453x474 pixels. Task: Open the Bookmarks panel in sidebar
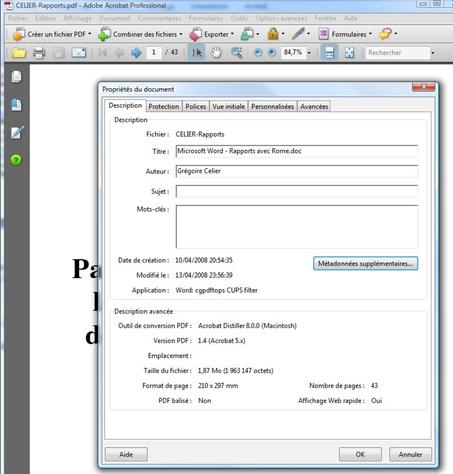16,104
